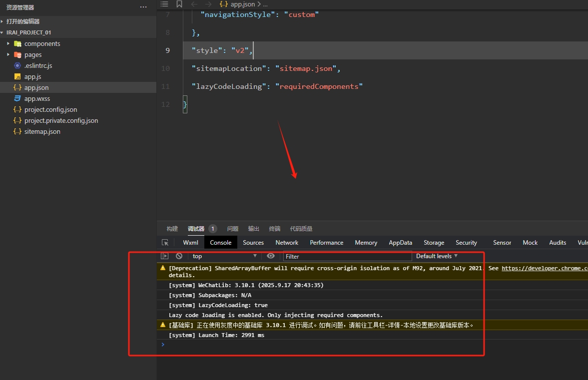Open the top context dropdown
The height and width of the screenshot is (380, 588).
coord(224,256)
